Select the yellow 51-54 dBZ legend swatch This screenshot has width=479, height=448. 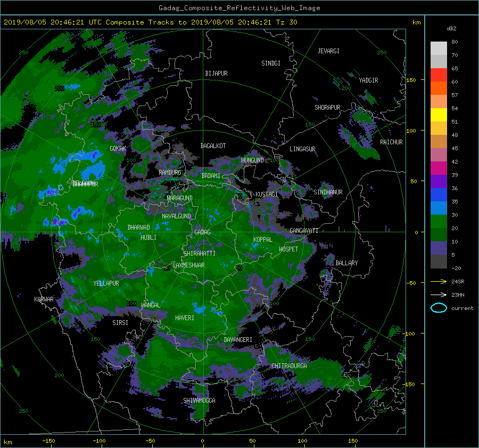coord(439,115)
